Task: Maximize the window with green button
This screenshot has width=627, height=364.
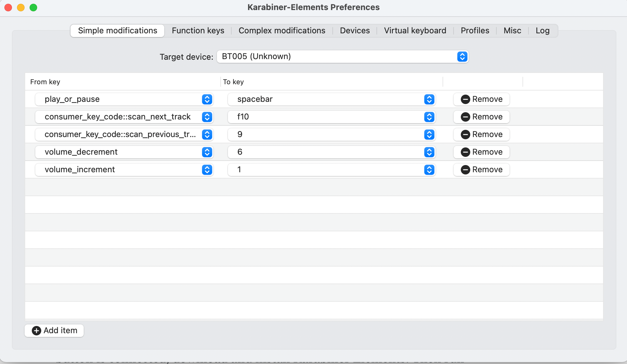Action: tap(33, 8)
